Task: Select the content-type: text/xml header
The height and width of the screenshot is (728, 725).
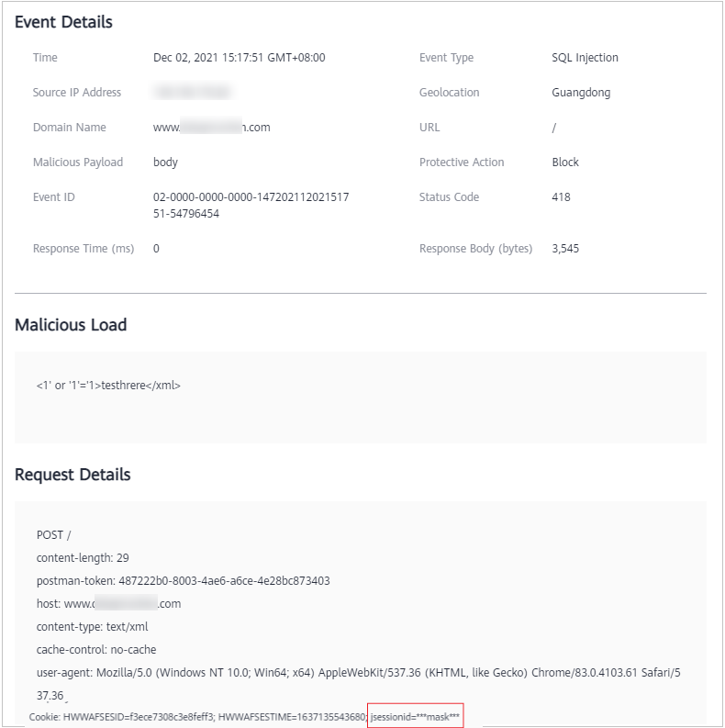Action: tap(92, 627)
